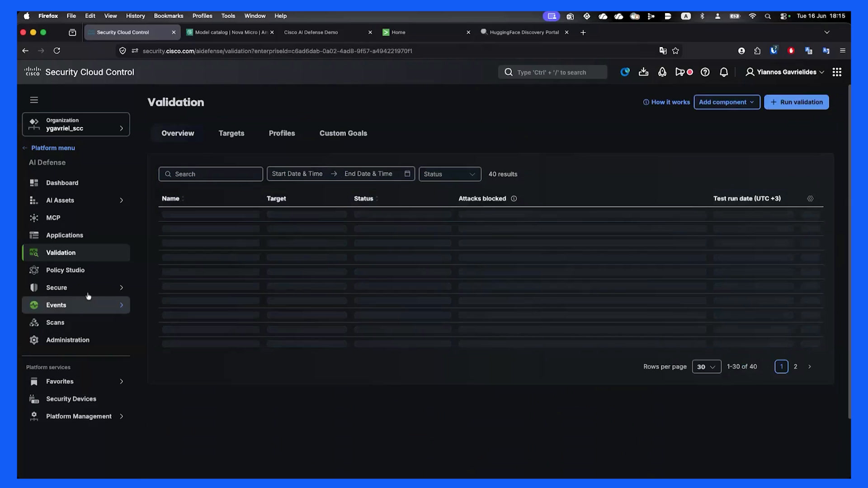Viewport: 868px width, 488px height.
Task: Reload the page in Firefox
Action: pos(57,51)
